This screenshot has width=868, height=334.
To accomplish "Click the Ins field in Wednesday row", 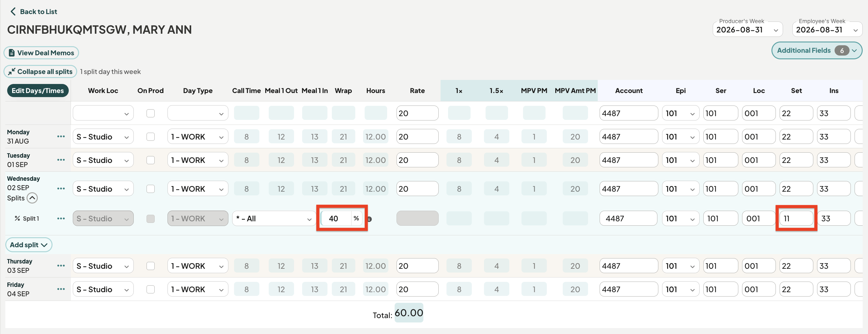I will click(833, 189).
